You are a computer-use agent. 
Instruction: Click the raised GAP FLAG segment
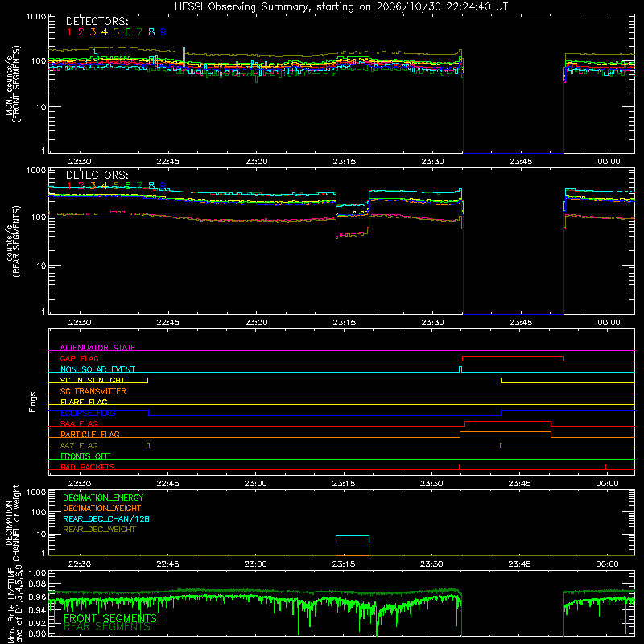tap(513, 357)
